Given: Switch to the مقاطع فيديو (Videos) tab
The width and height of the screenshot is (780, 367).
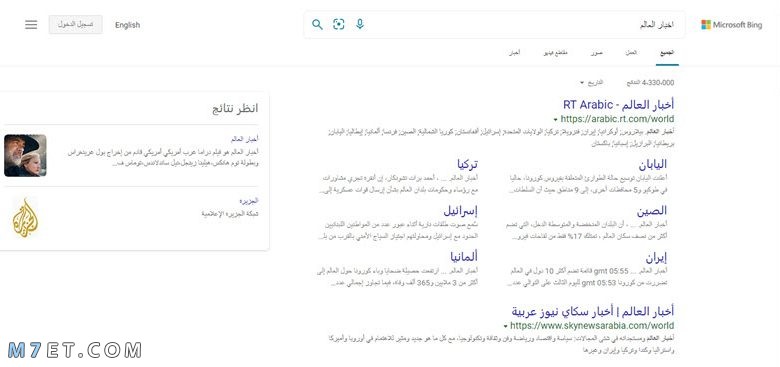Looking at the screenshot, I should [556, 53].
